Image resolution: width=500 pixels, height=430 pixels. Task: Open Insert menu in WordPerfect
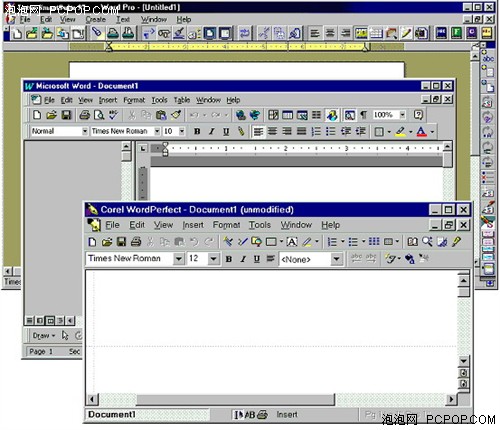193,225
